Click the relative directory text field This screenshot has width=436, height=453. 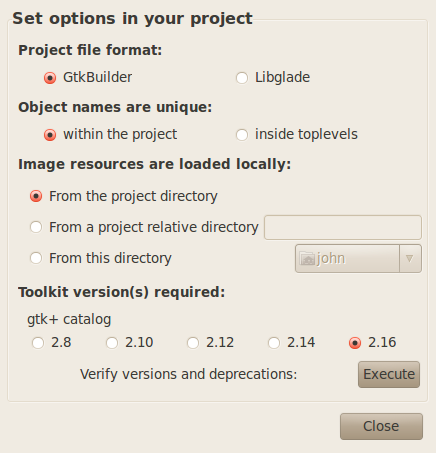tap(343, 227)
